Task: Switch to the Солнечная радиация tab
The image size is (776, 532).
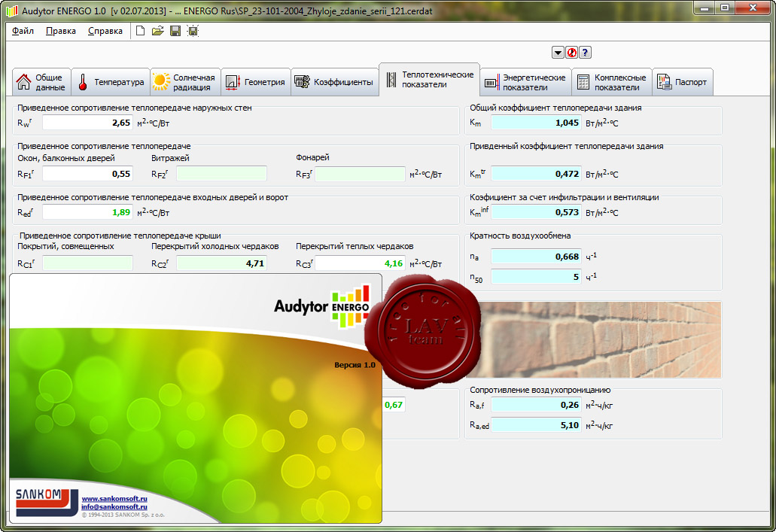Action: coord(186,82)
